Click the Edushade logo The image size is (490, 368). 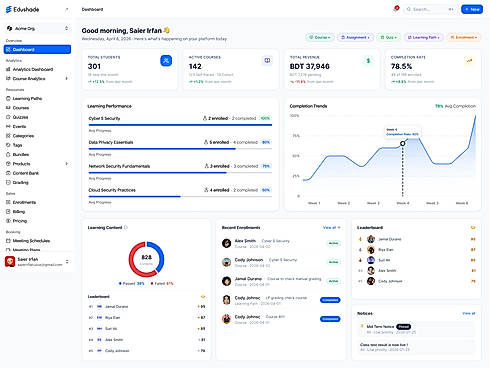click(x=23, y=9)
